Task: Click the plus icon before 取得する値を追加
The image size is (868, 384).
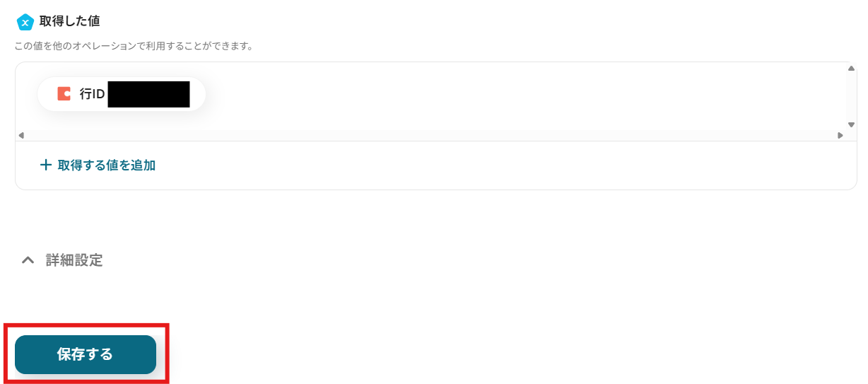Action: pyautogui.click(x=46, y=165)
